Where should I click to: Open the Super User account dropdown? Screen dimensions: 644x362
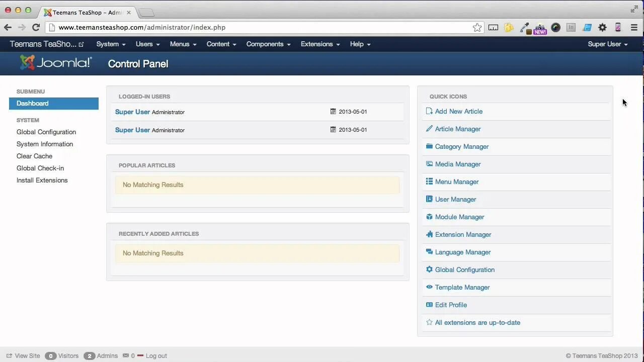[608, 44]
